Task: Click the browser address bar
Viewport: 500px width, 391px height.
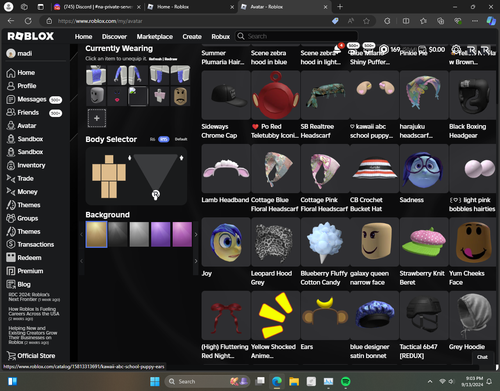Action: (190, 21)
